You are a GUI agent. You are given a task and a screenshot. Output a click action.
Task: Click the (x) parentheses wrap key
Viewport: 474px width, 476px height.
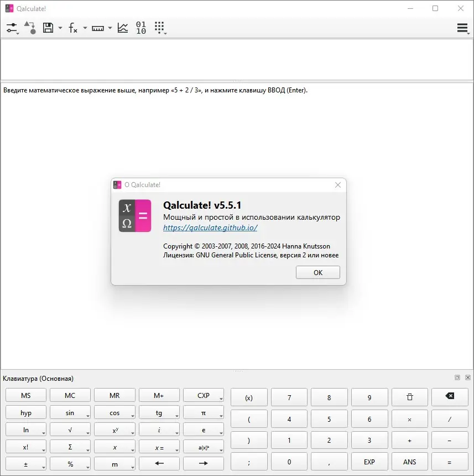coord(249,397)
